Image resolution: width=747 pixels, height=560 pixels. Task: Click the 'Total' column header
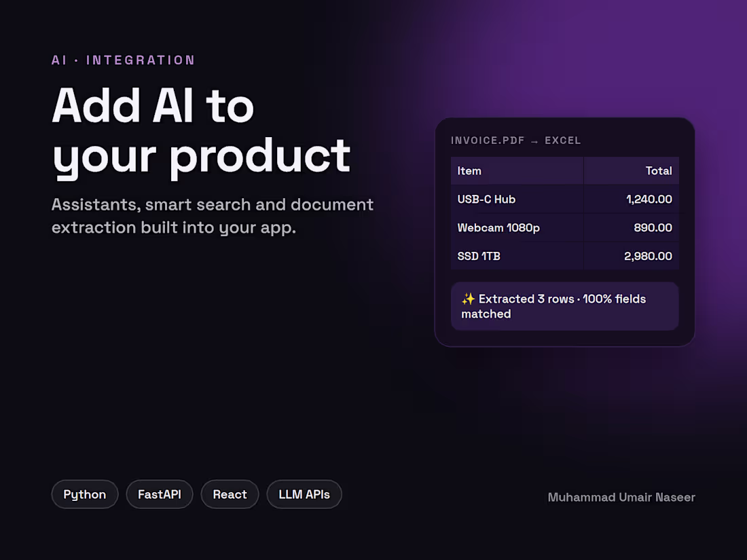pos(632,170)
